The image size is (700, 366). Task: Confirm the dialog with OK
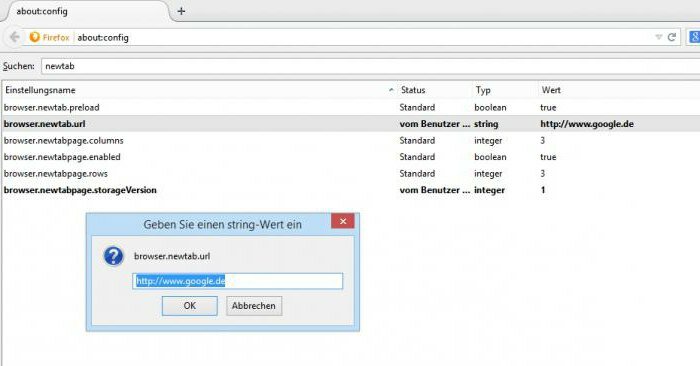(190, 306)
